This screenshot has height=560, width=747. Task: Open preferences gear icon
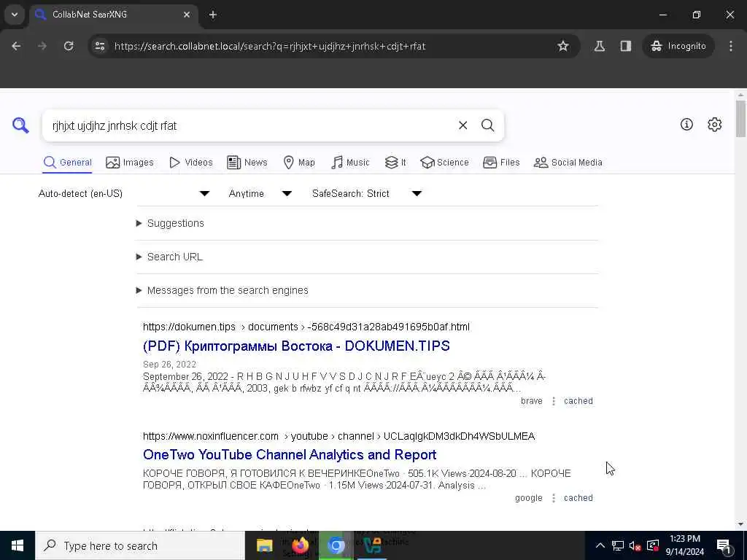(714, 124)
